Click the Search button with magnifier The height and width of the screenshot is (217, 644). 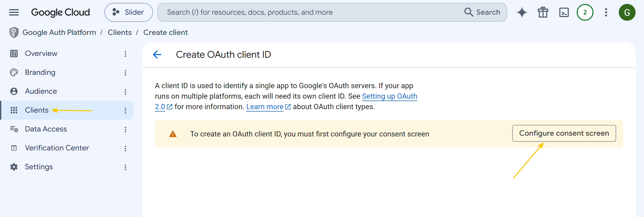(x=482, y=12)
